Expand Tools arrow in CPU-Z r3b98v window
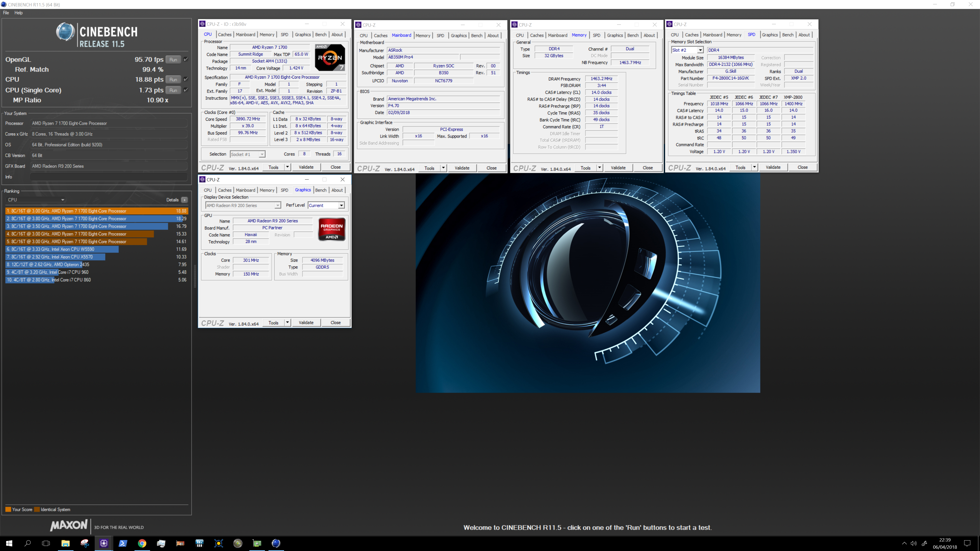The image size is (980, 551). click(287, 167)
